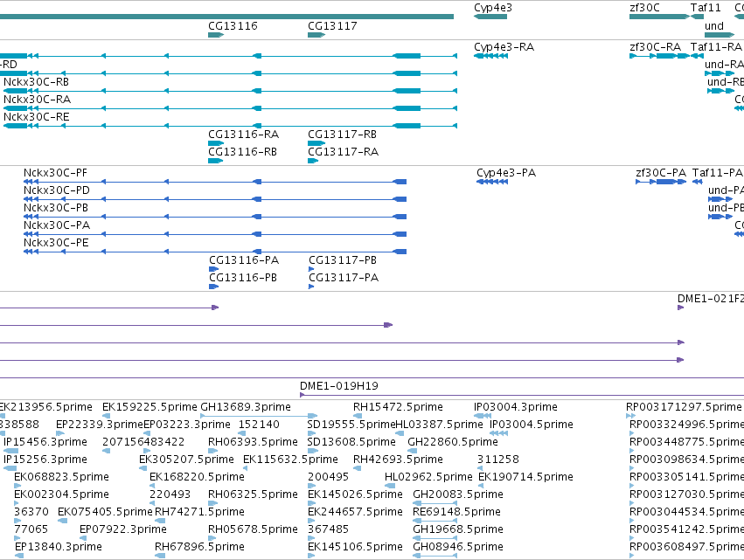The width and height of the screenshot is (744, 560).
Task: Select the Nckx30C-PE protein label
Action: click(x=56, y=243)
